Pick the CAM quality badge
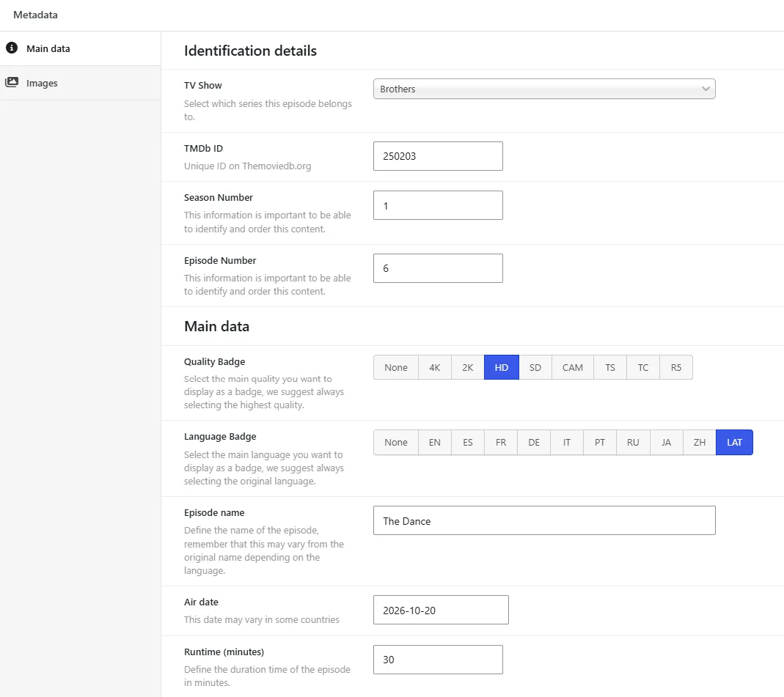Viewport: 784px width, 697px height. pos(573,367)
